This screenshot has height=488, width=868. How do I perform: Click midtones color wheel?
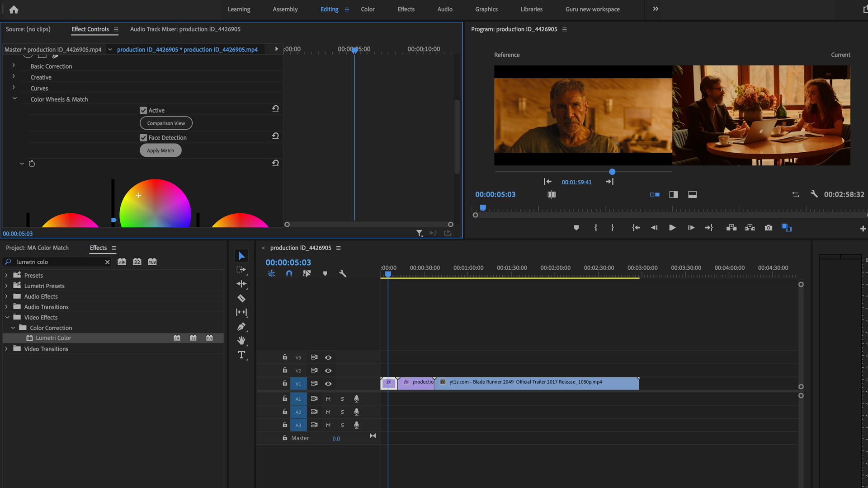click(155, 203)
